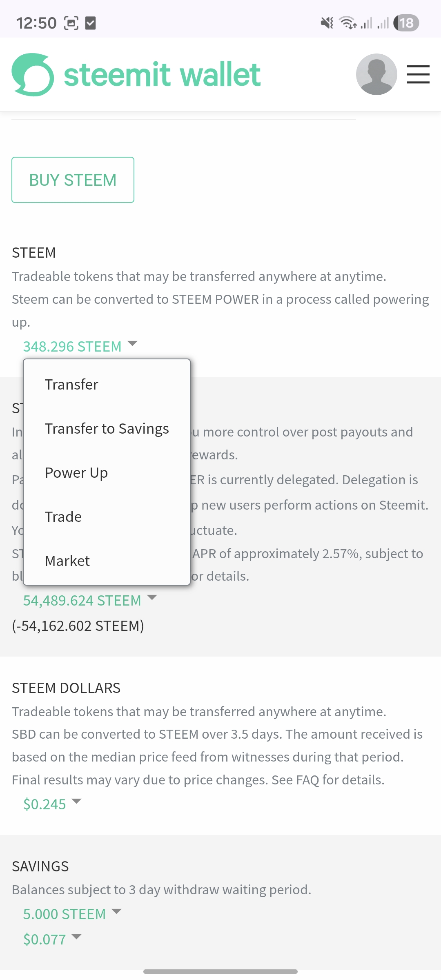This screenshot has width=441, height=980.
Task: Open Market from the dropdown menu
Action: click(x=67, y=561)
